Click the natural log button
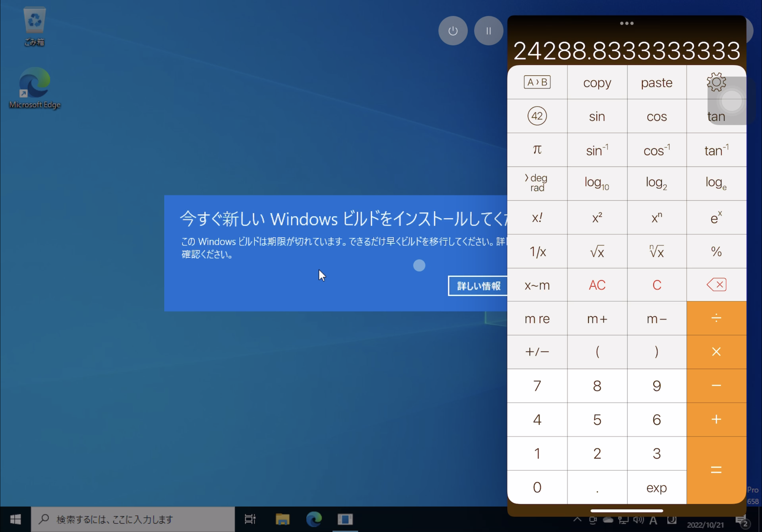Viewport: 762px width, 532px height. [716, 183]
